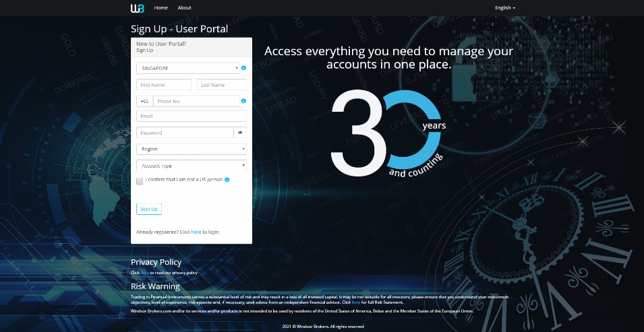Click the 'New to User Portal?' text
Image resolution: width=644 pixels, height=332 pixels.
click(x=161, y=44)
